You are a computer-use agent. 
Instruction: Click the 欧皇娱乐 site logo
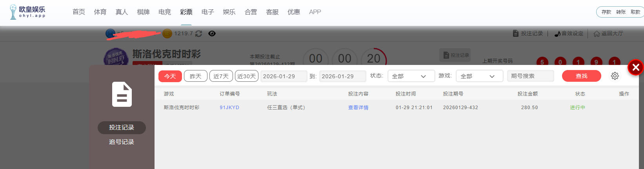click(27, 12)
